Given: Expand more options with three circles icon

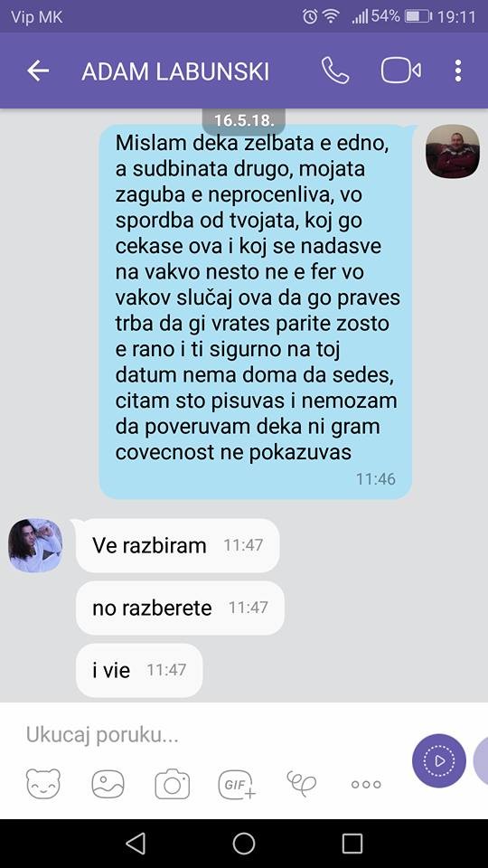Looking at the screenshot, I should click(366, 785).
